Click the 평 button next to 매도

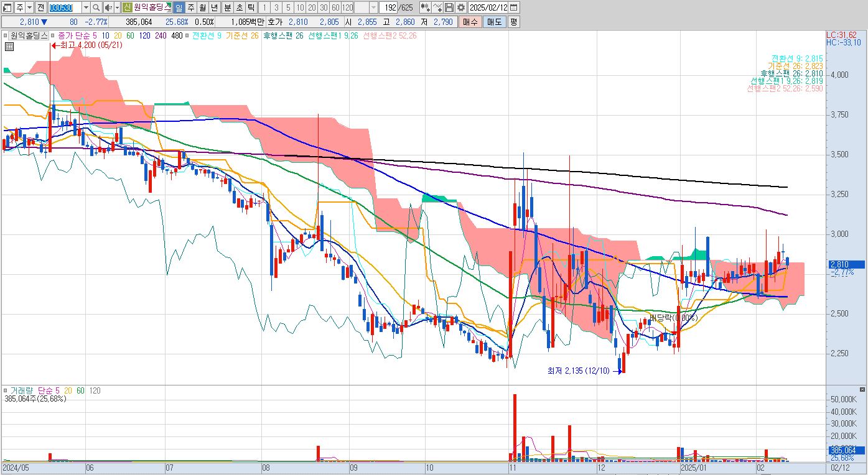coord(513,22)
